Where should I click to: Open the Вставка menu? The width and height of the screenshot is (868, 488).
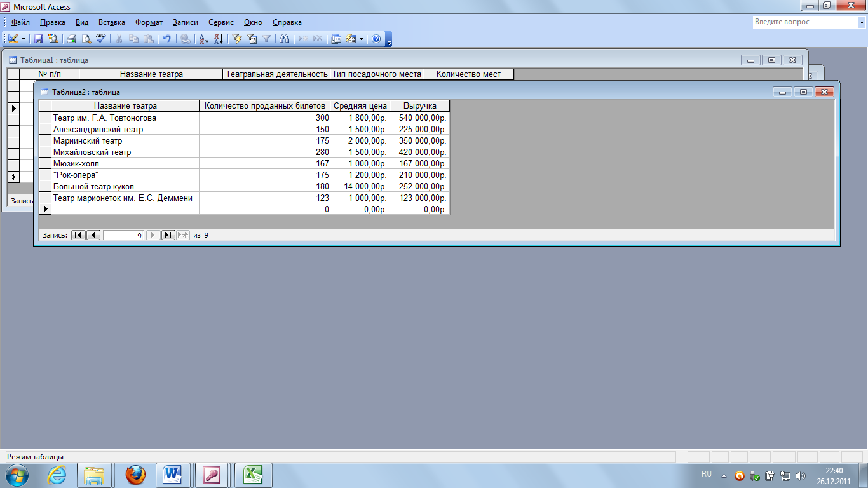(x=112, y=22)
